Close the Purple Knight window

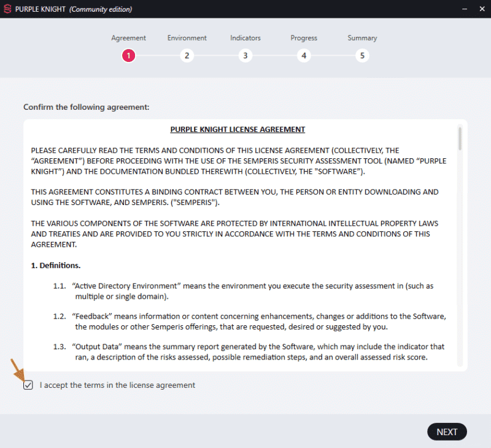482,9
